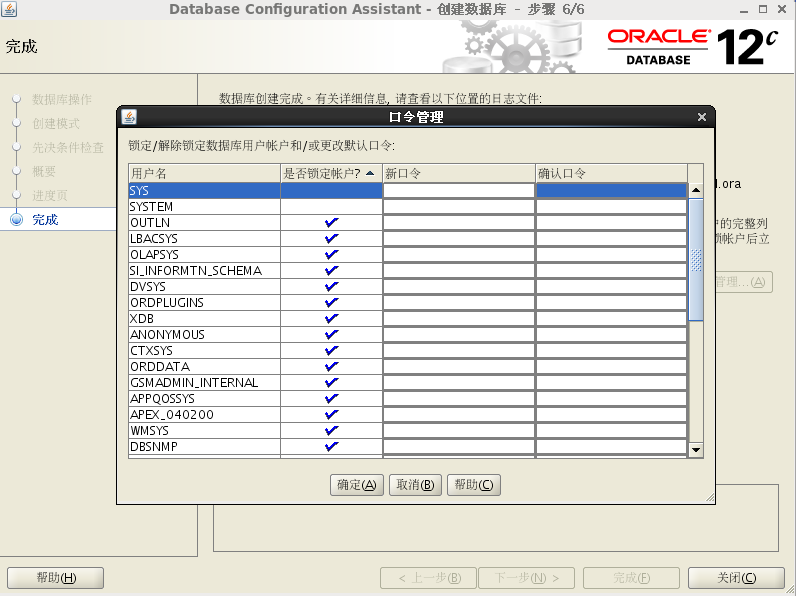Click new password field for XDB
This screenshot has width=796, height=596.
point(459,318)
